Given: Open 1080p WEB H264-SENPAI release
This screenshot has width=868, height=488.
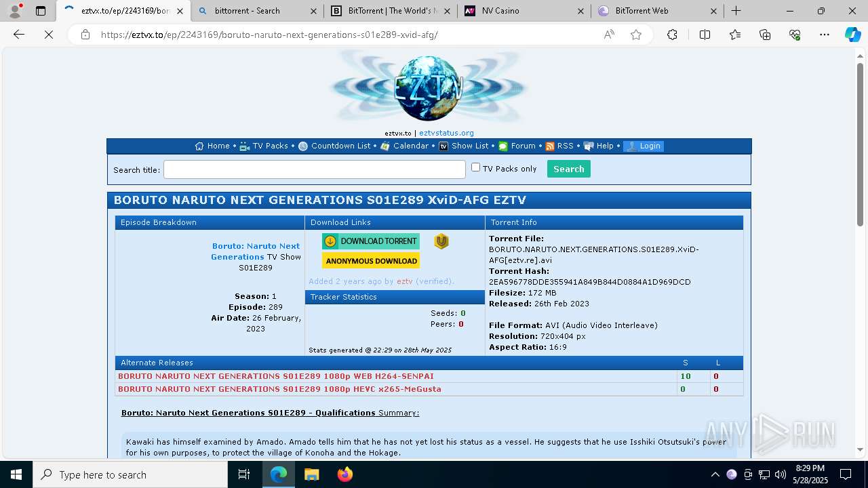Looking at the screenshot, I should (276, 376).
